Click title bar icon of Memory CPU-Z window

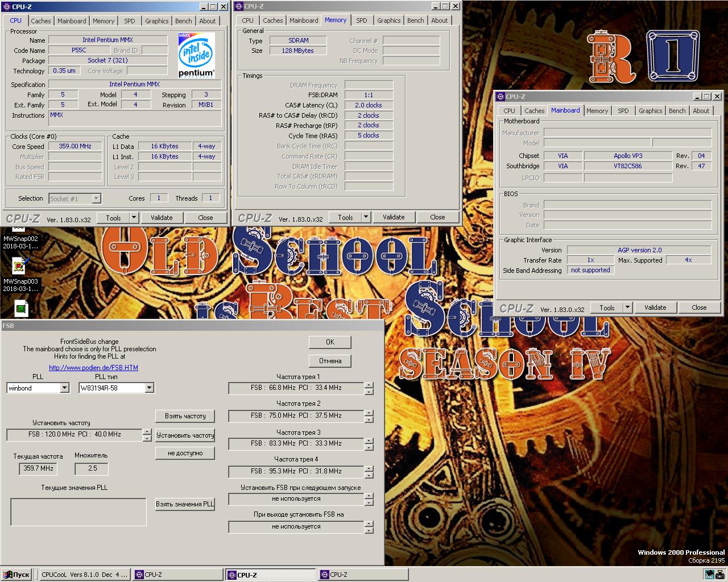coord(238,6)
